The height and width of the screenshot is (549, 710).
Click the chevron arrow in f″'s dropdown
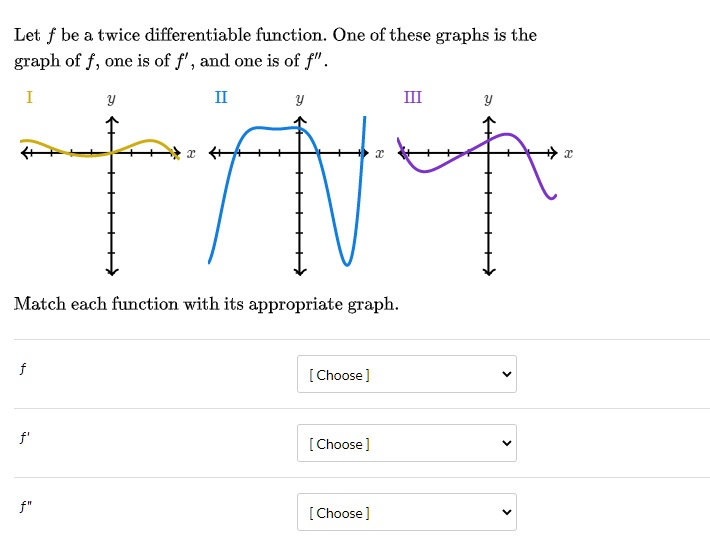[506, 513]
